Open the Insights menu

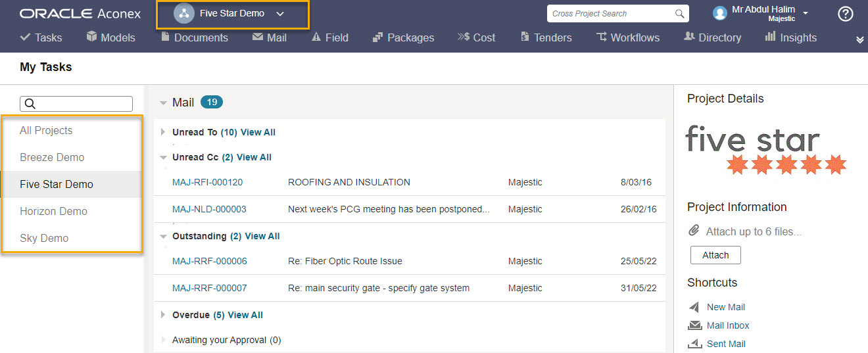[790, 37]
